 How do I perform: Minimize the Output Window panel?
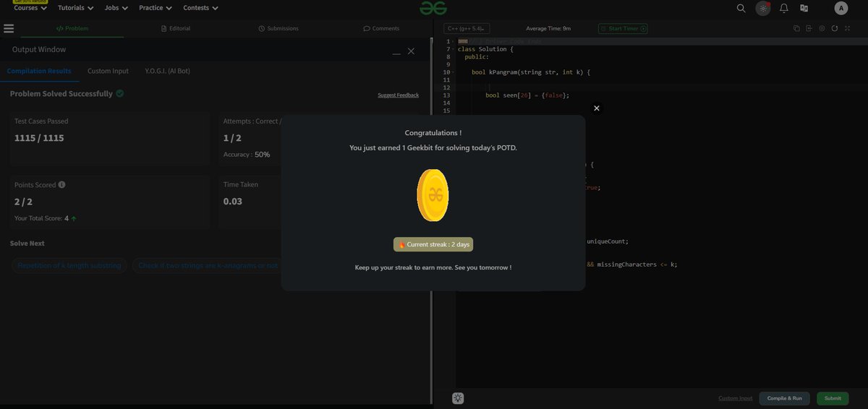396,53
